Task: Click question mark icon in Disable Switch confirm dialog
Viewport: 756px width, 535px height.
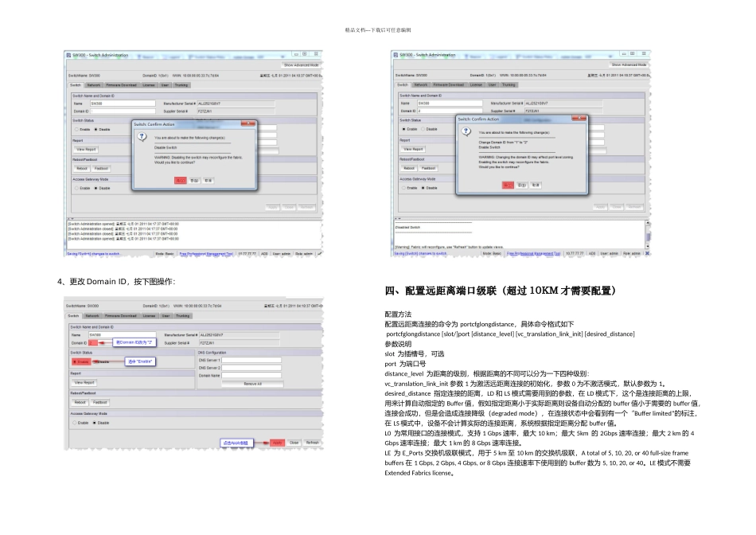Action: [x=142, y=136]
